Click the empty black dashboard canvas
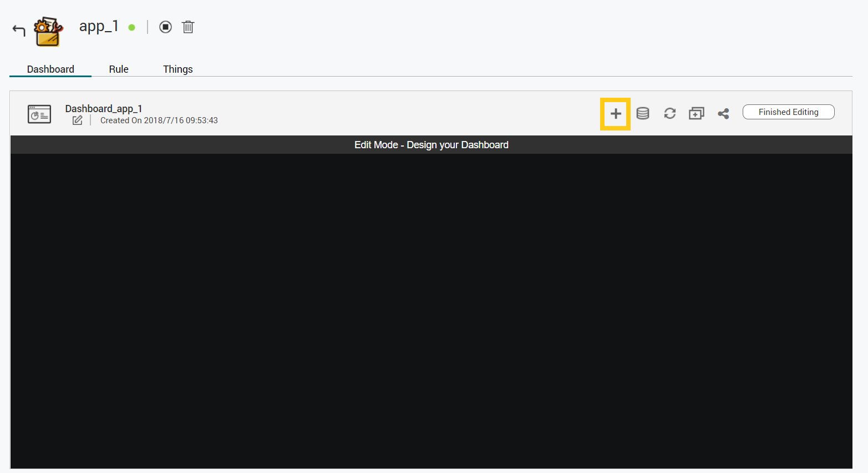The width and height of the screenshot is (868, 473). tap(431, 311)
